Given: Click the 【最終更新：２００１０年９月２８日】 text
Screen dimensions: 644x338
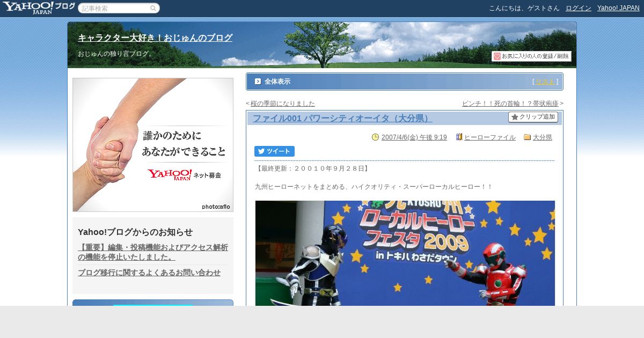Looking at the screenshot, I should [312, 168].
